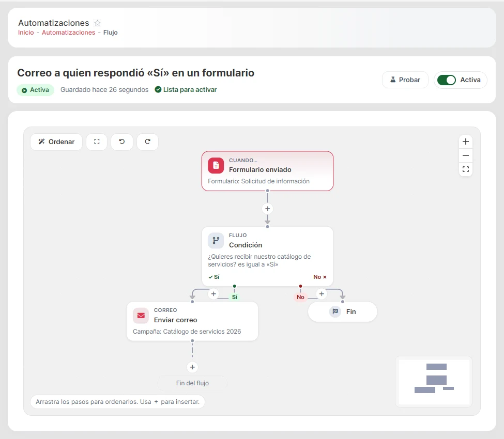Select the Formulario enviado trigger node
This screenshot has width=504, height=439.
click(x=267, y=171)
